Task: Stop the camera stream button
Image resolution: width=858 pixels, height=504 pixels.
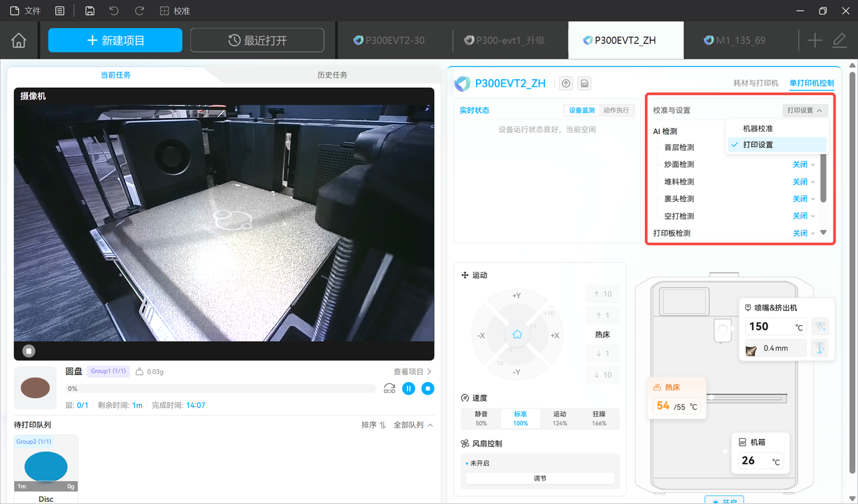Action: (x=29, y=351)
